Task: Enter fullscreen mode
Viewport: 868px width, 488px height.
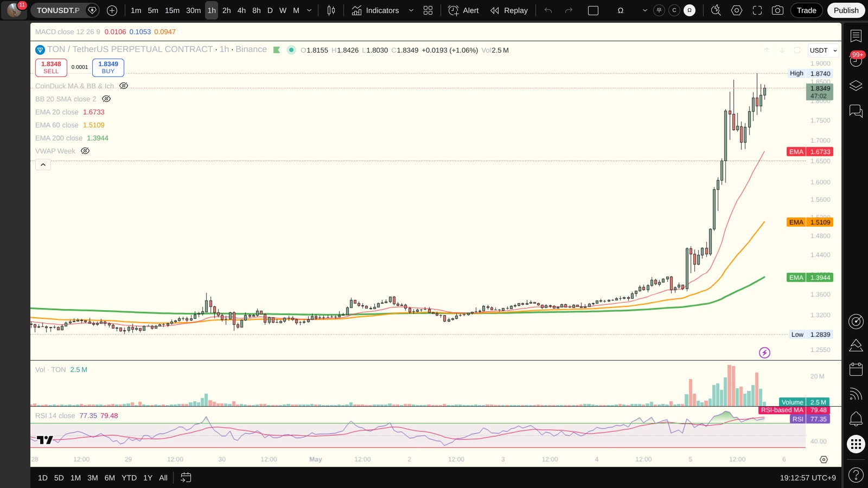Action: pyautogui.click(x=757, y=10)
